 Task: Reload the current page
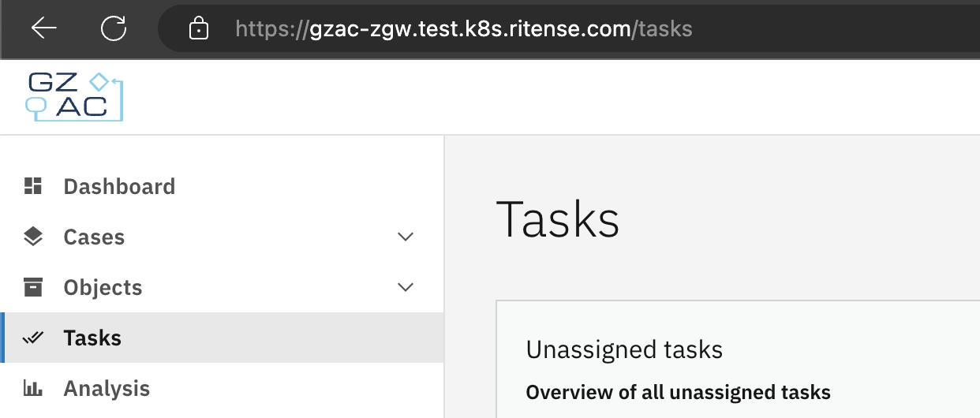click(114, 29)
